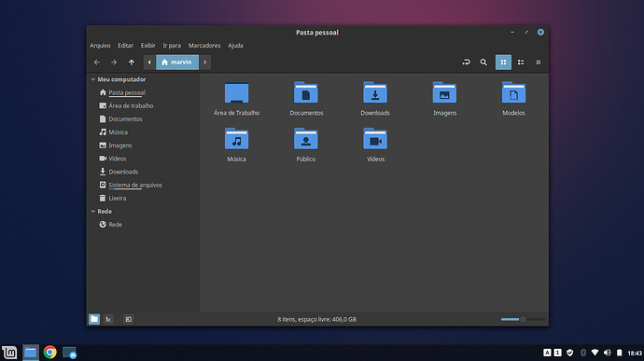Viewport: 644px width, 361px height.
Task: Open the Arquivo menu
Action: (x=100, y=46)
